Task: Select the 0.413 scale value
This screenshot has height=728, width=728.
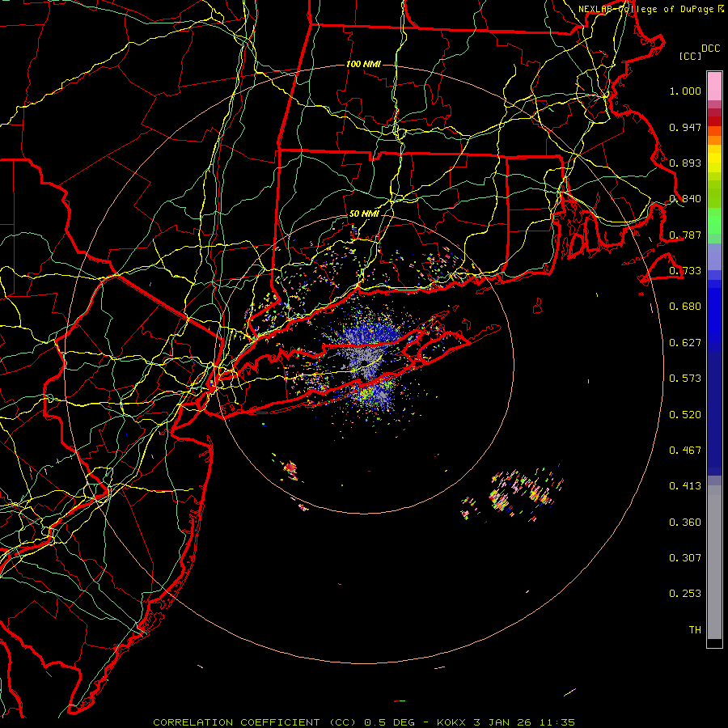Action: pos(685,486)
